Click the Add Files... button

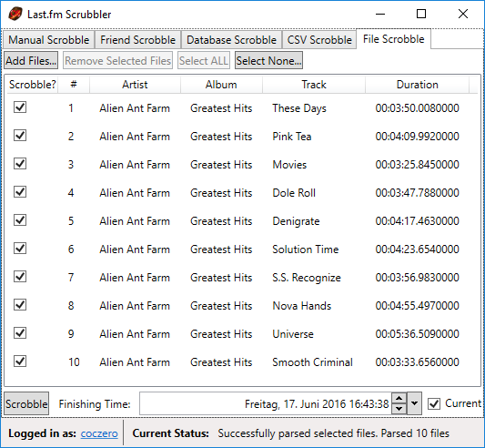tap(31, 60)
